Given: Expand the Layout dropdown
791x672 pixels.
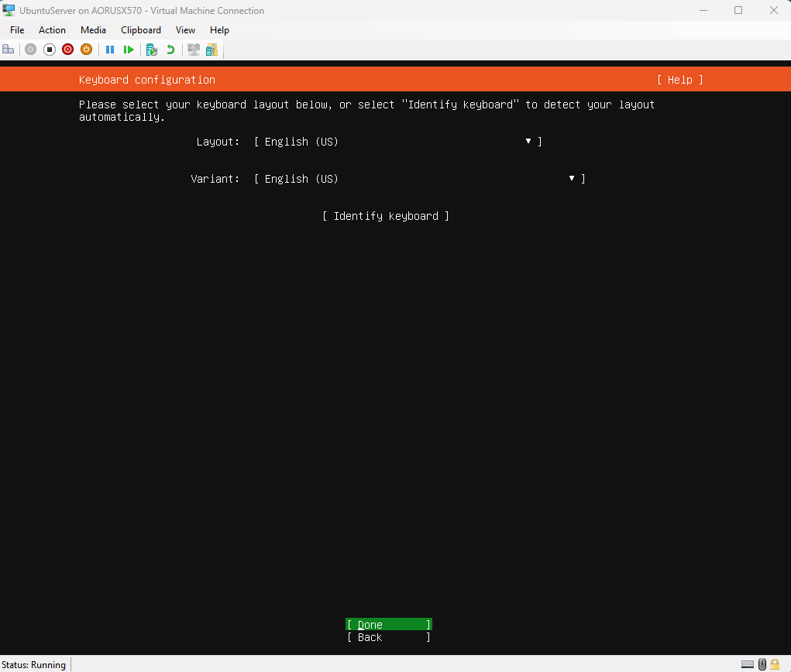Looking at the screenshot, I should pyautogui.click(x=398, y=142).
